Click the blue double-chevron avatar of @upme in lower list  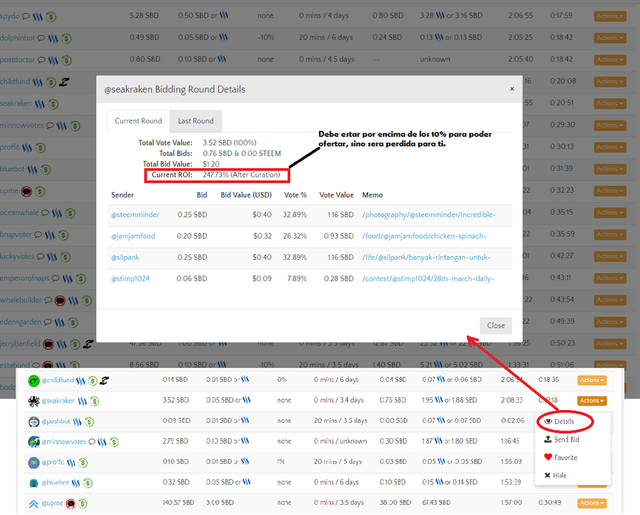point(33,504)
